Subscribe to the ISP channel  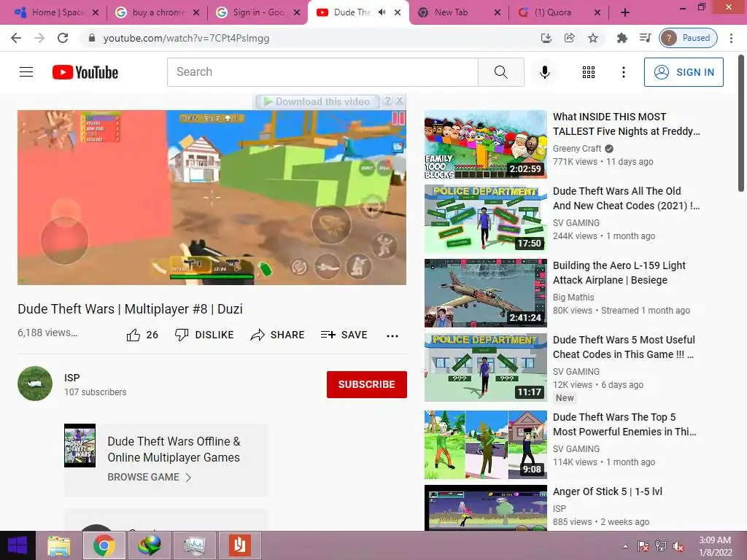[x=366, y=384]
